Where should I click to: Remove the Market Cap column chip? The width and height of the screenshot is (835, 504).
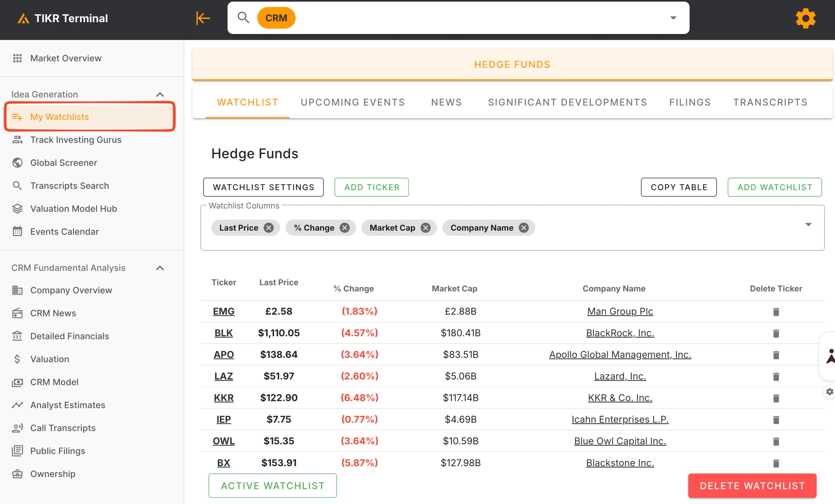426,228
